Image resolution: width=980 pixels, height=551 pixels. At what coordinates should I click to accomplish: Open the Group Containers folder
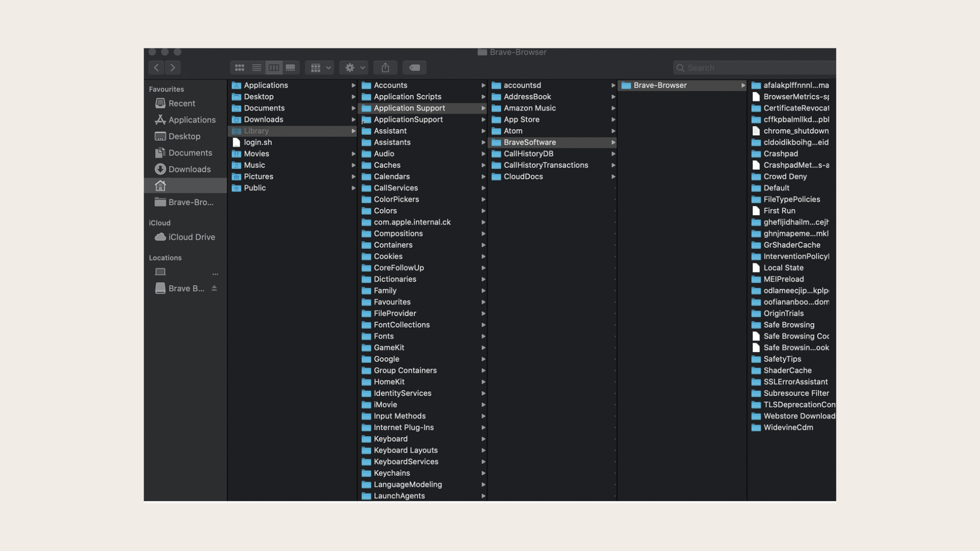pos(422,370)
